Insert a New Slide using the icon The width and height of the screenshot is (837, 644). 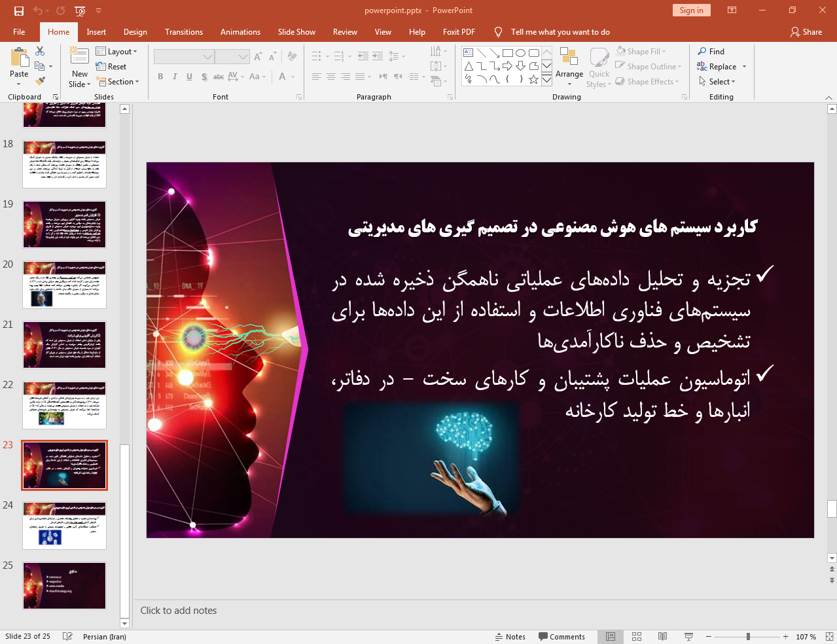[x=79, y=56]
